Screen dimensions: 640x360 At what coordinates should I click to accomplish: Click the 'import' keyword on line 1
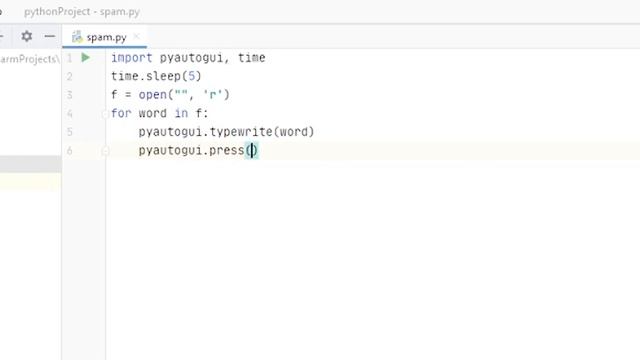(x=131, y=58)
